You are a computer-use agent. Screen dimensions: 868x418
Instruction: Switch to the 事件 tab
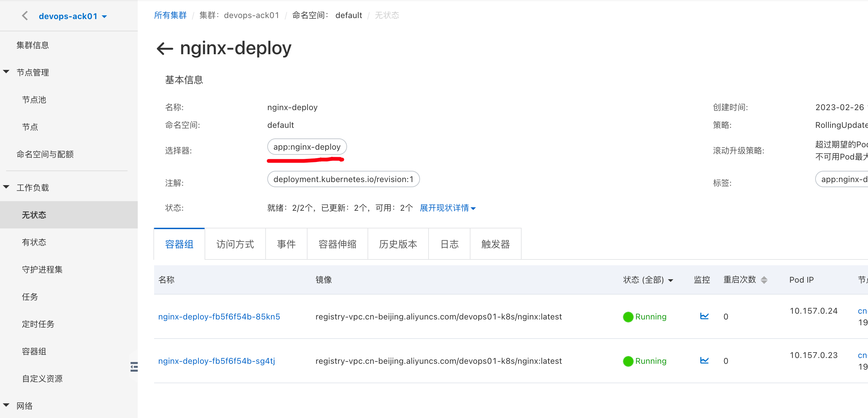tap(286, 244)
